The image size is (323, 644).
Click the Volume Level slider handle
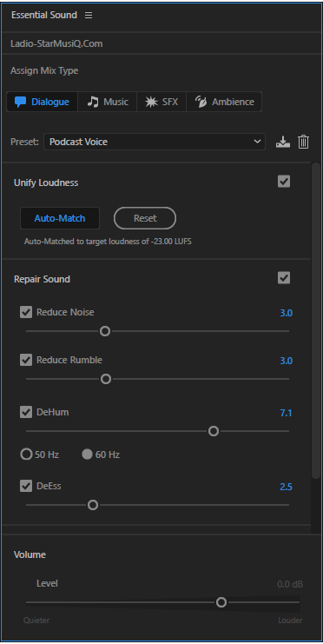[221, 602]
